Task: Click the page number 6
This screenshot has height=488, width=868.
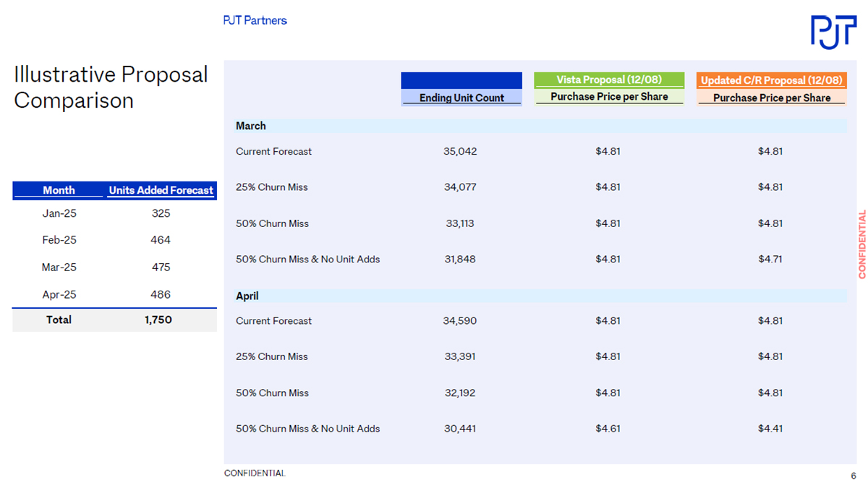Action: tap(854, 476)
